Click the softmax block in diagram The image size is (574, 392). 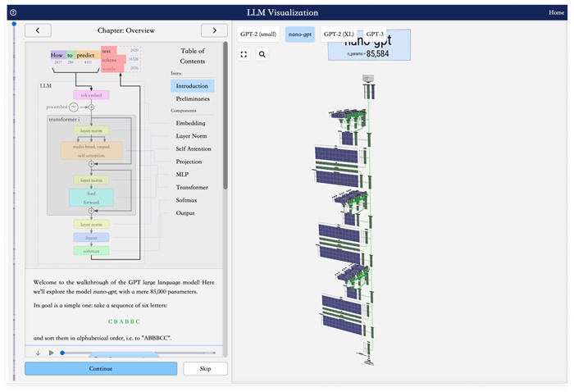91,251
